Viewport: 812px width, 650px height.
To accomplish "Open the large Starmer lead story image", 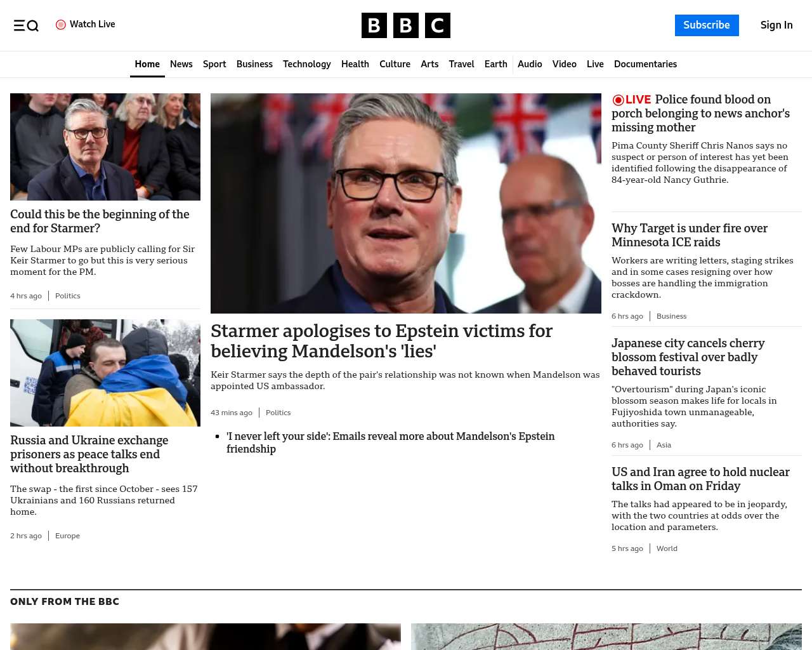I will tap(406, 203).
